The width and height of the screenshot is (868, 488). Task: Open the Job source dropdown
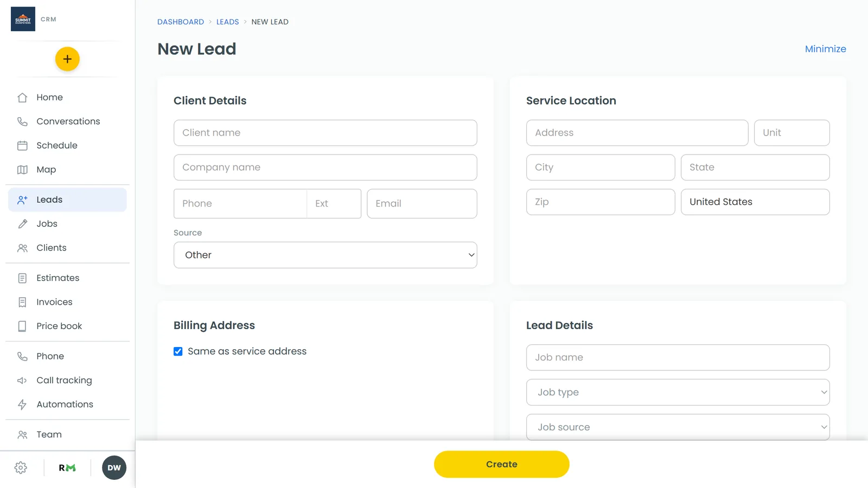point(678,427)
